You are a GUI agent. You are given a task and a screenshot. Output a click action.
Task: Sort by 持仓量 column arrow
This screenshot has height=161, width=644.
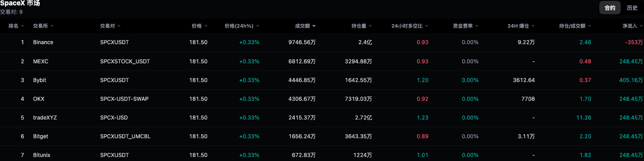pyautogui.click(x=370, y=26)
